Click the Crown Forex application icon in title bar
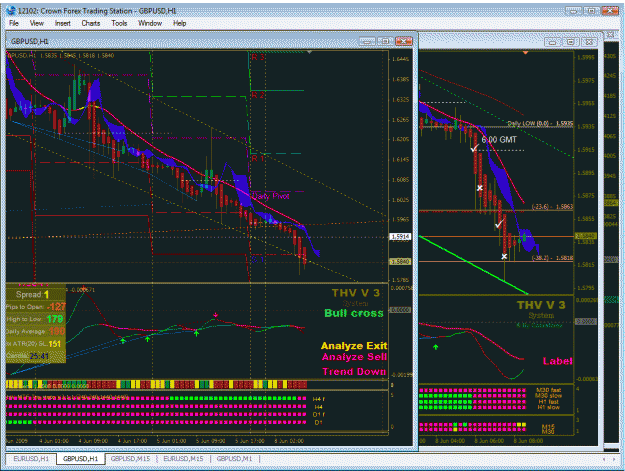 (11, 10)
